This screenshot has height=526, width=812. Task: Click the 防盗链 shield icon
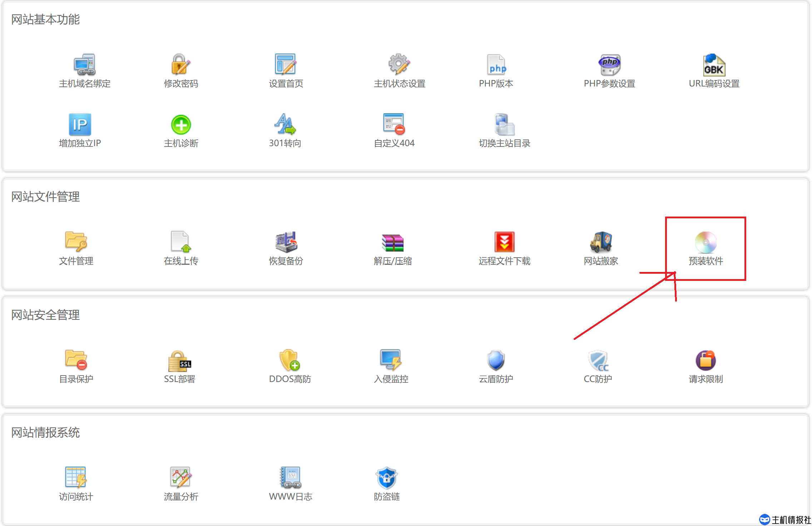386,477
